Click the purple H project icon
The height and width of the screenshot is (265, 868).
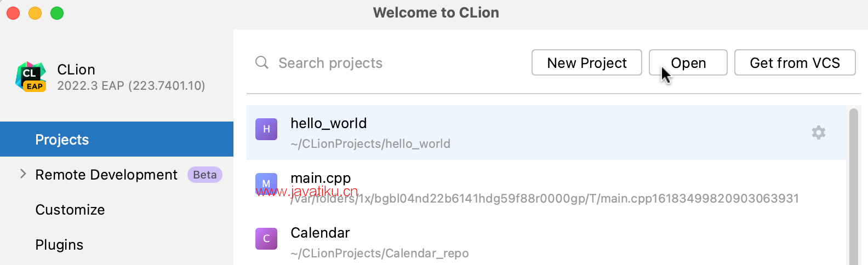(x=266, y=129)
